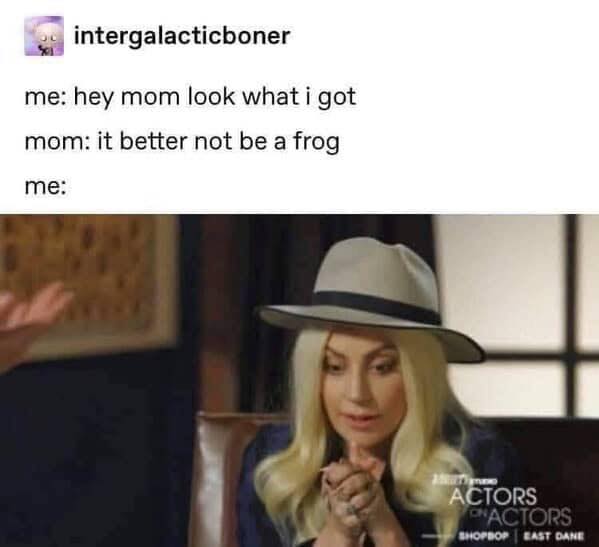This screenshot has height=547, width=599.
Task: Open the intergalacticboner username link
Action: click(x=182, y=36)
